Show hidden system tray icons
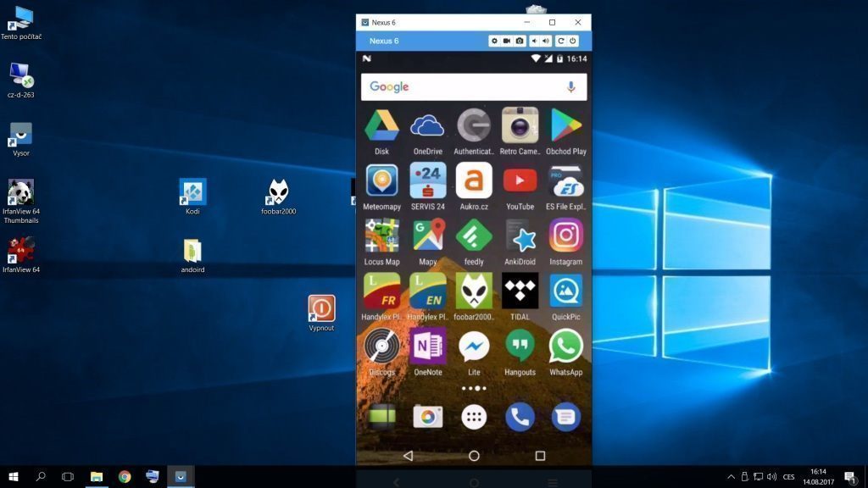 731,476
